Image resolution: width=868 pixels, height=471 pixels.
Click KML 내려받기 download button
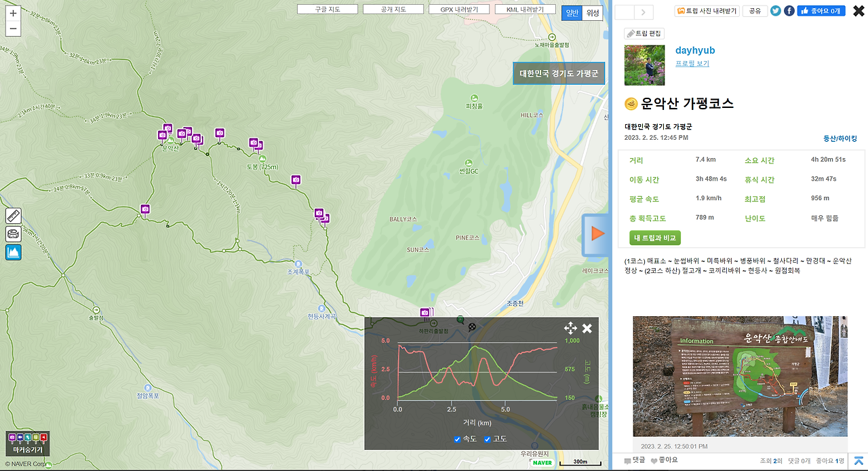pos(525,10)
